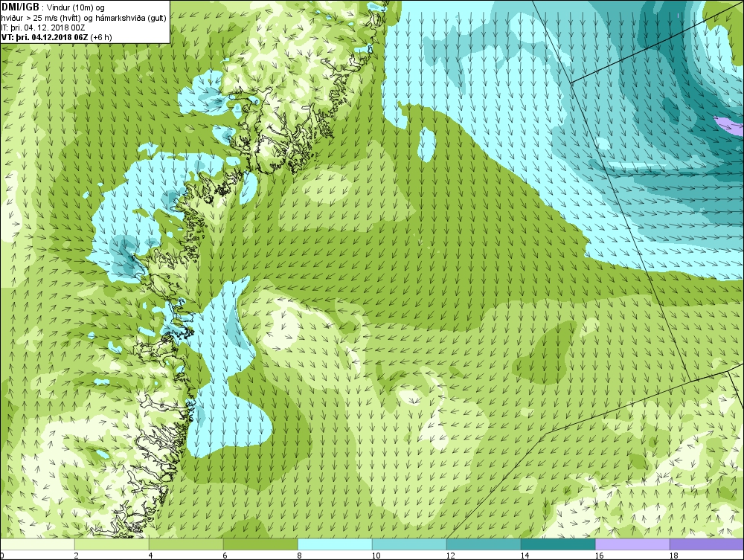Click the scale label "4"
Viewport: 744px width, 560px height.
click(x=150, y=556)
